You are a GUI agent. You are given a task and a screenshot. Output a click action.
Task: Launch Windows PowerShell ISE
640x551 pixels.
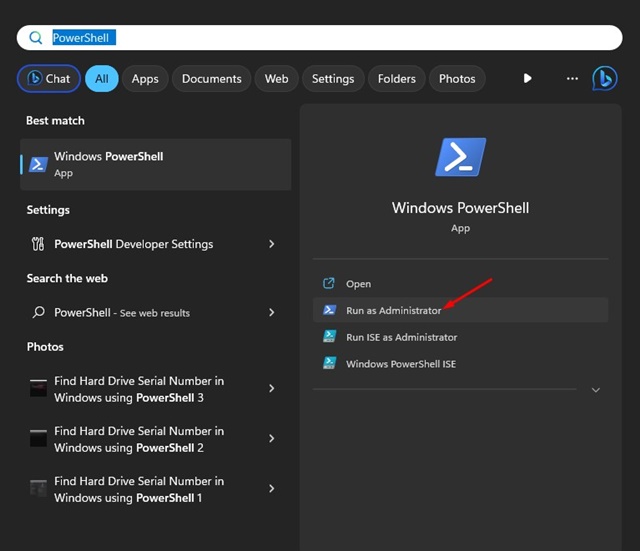pyautogui.click(x=460, y=364)
